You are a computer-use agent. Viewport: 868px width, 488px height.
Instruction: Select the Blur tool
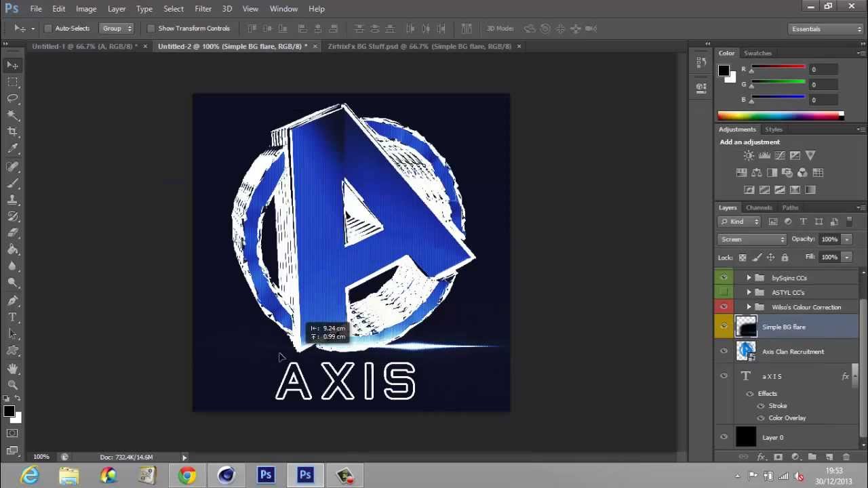pos(13,267)
